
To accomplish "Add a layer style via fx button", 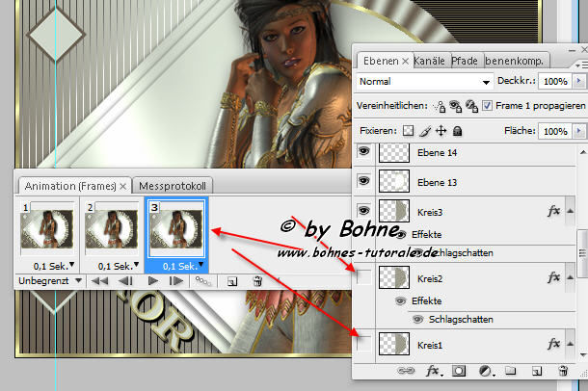I will pyautogui.click(x=434, y=371).
